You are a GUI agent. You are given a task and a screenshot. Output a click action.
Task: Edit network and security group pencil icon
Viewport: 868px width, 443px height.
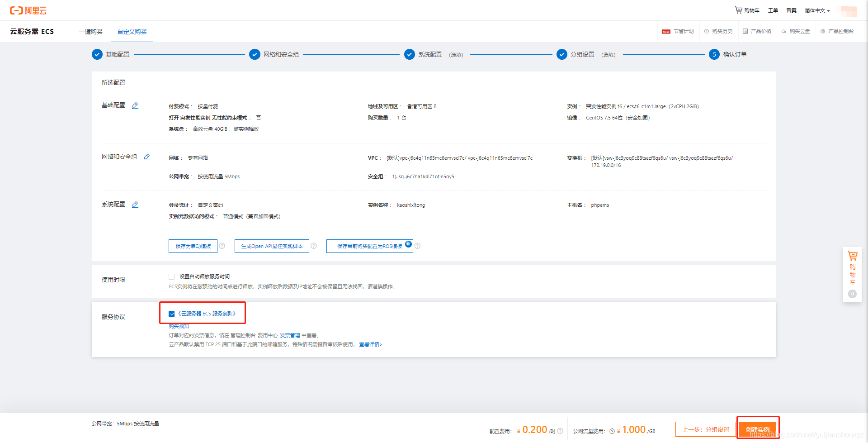click(147, 157)
